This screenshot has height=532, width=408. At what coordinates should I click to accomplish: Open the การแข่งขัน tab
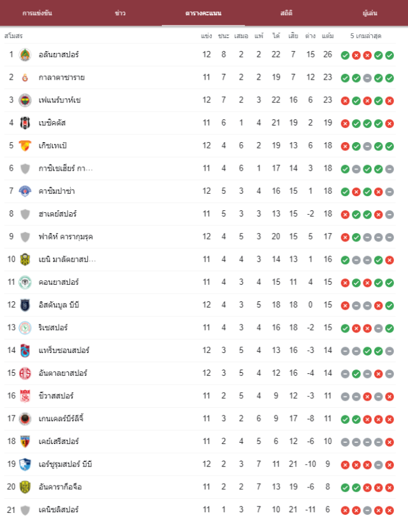[x=37, y=13]
